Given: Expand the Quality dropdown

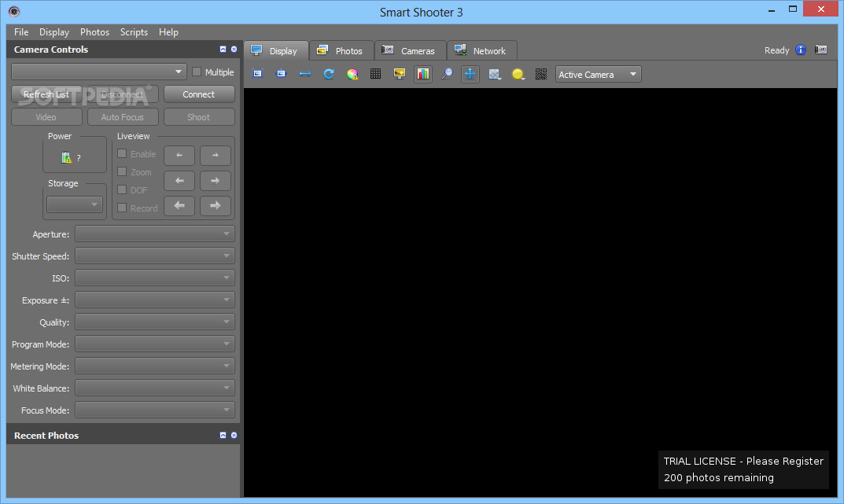Looking at the screenshot, I should tap(155, 322).
